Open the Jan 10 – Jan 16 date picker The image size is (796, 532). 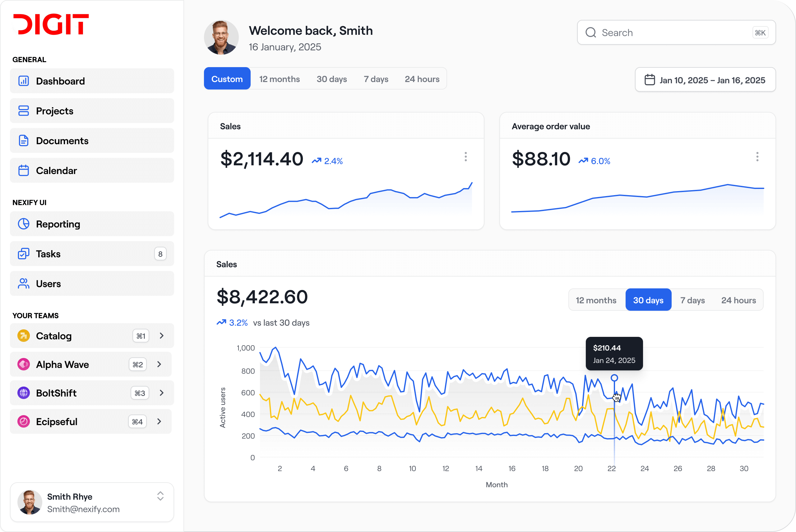[705, 80]
